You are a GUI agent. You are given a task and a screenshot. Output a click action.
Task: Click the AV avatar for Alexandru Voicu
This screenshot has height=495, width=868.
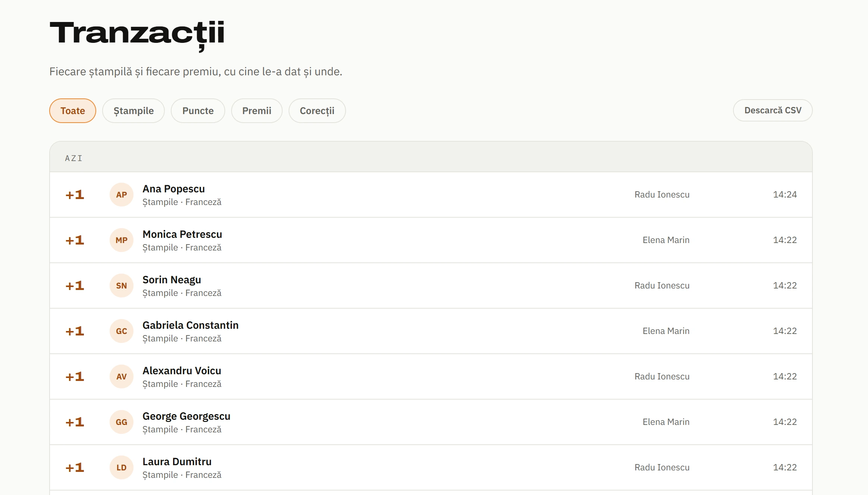(x=122, y=376)
